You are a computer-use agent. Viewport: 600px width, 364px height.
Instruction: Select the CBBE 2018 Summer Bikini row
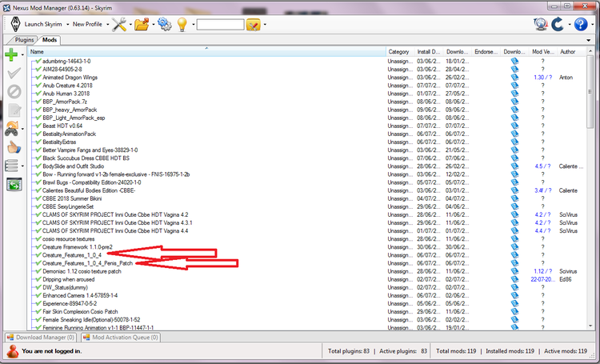point(306,198)
